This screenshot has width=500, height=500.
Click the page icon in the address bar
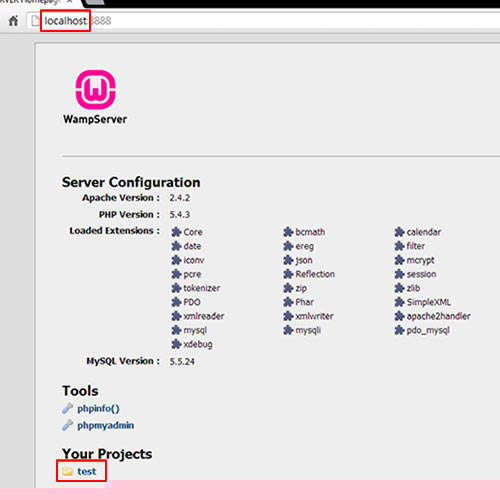click(35, 21)
